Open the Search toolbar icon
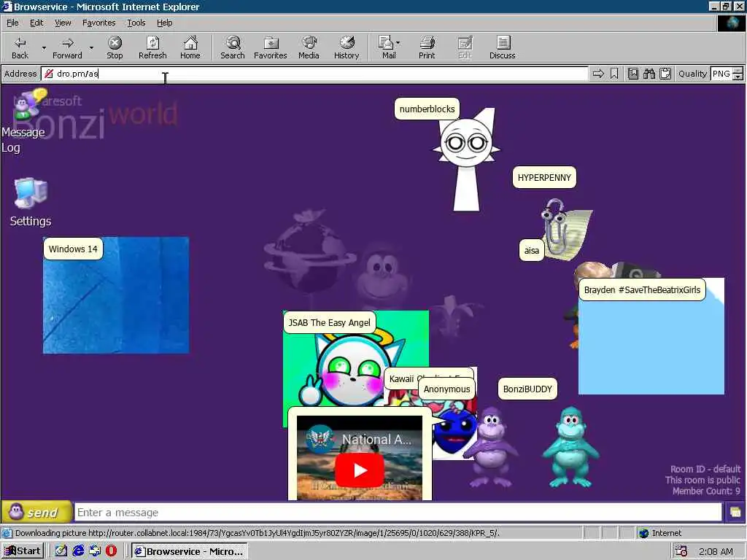The image size is (747, 560). (233, 47)
